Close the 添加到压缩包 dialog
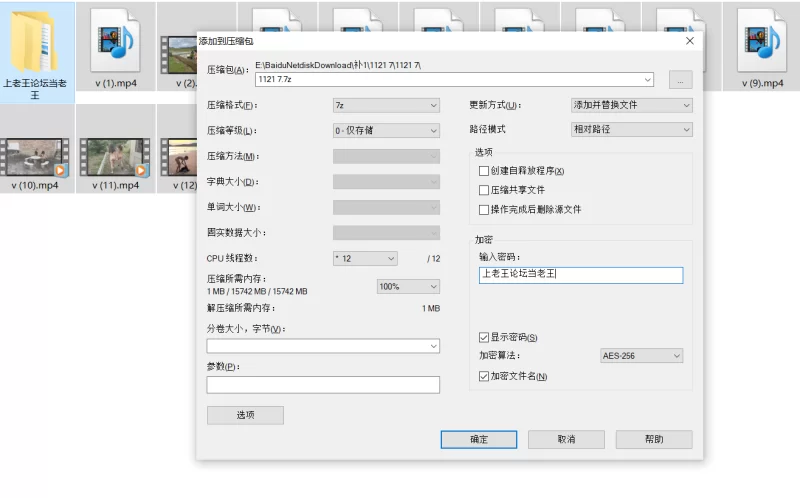This screenshot has height=498, width=800. 689,41
